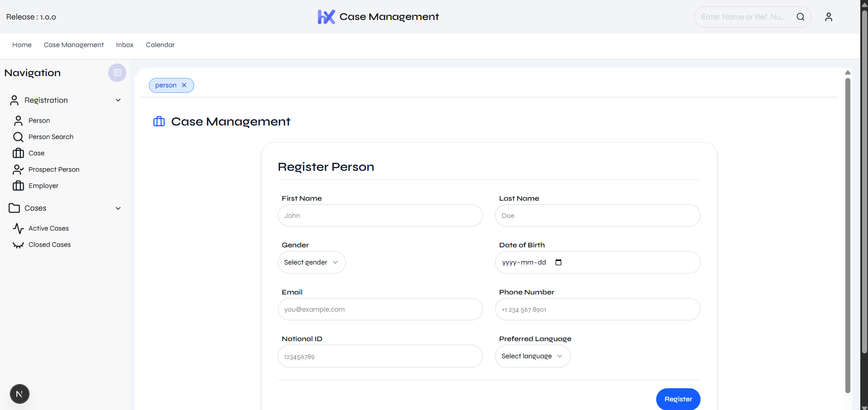The image size is (868, 410).
Task: Click the form panel vertical scrollbar
Action: click(847, 236)
